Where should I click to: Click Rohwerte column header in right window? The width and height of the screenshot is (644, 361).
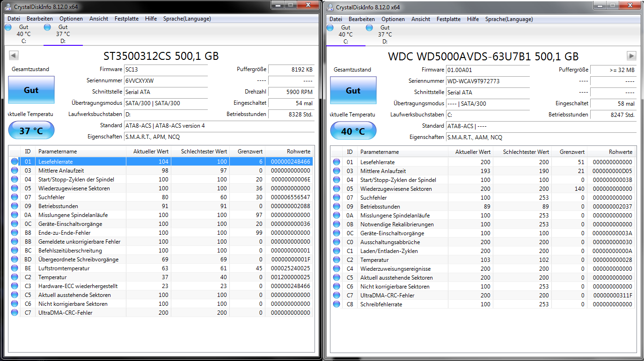click(x=611, y=152)
